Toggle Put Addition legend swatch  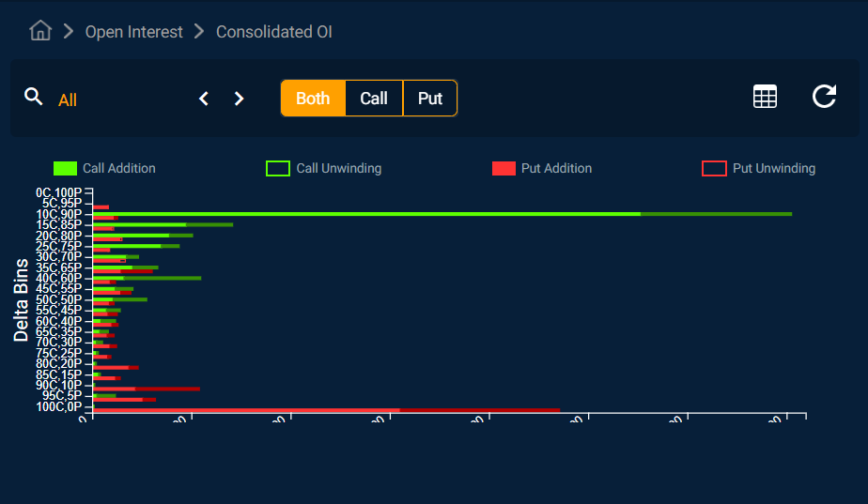[504, 169]
